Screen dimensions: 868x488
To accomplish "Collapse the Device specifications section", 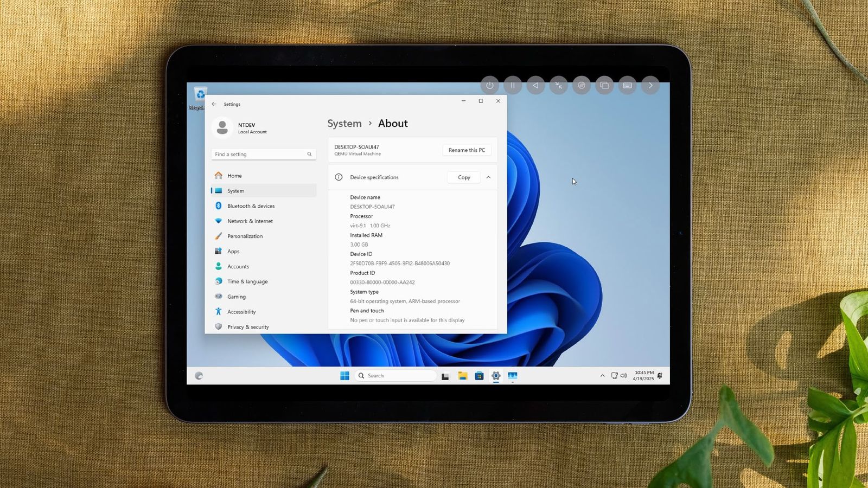I will tap(488, 177).
